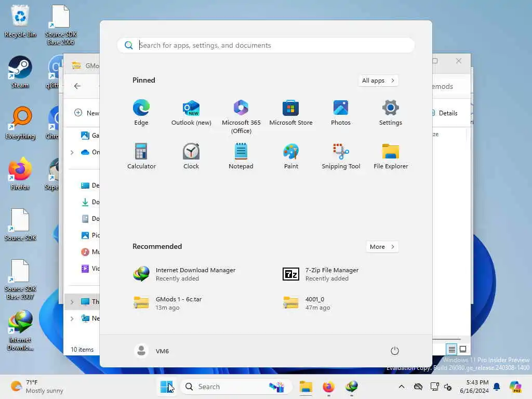Viewport: 532px width, 399px height.
Task: Show More recommended items
Action: click(382, 247)
